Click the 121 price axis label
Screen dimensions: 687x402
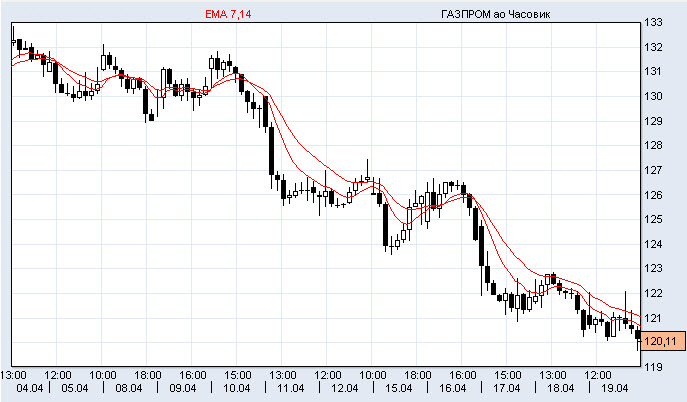tap(653, 318)
